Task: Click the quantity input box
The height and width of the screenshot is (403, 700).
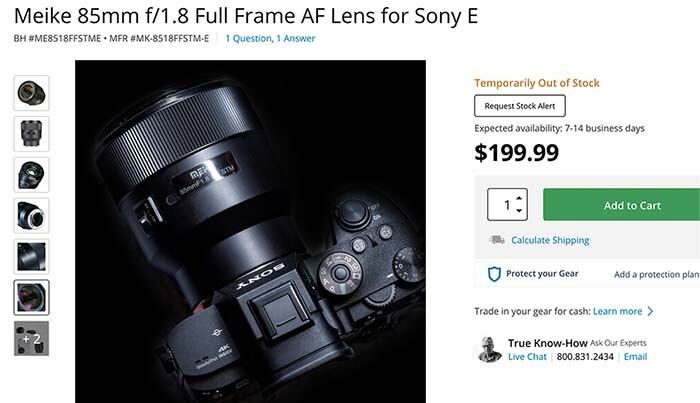Action: [x=506, y=205]
